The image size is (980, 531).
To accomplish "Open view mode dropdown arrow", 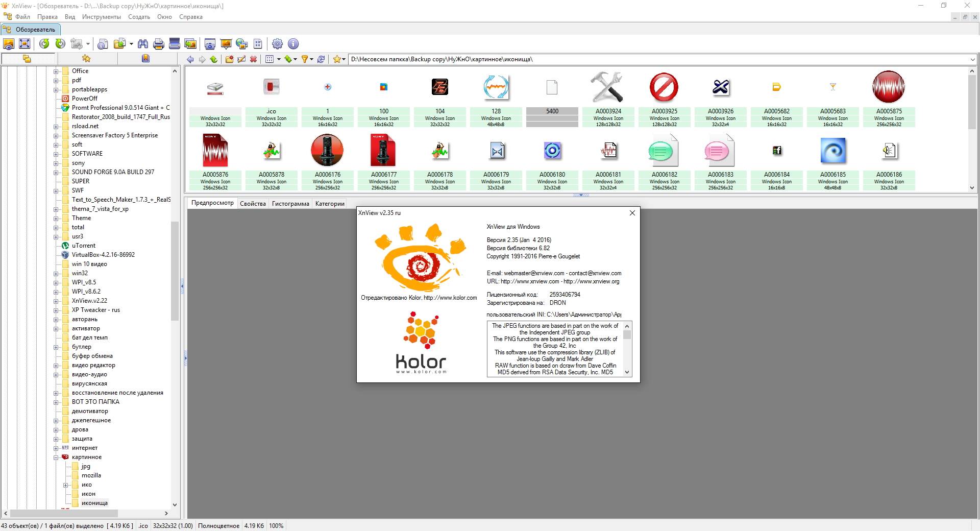I will coord(279,59).
